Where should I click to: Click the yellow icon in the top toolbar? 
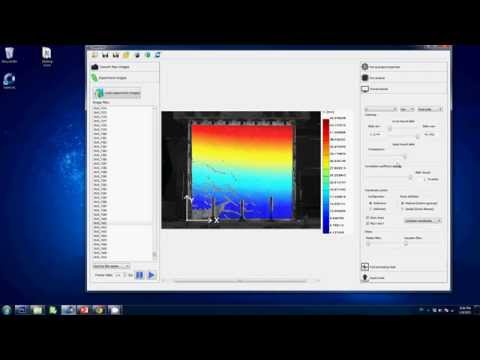point(126,55)
